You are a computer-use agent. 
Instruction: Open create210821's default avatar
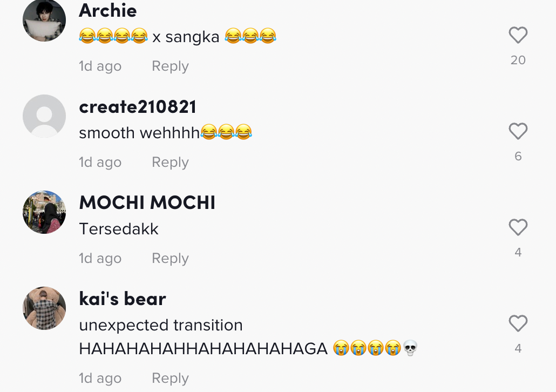click(x=44, y=116)
